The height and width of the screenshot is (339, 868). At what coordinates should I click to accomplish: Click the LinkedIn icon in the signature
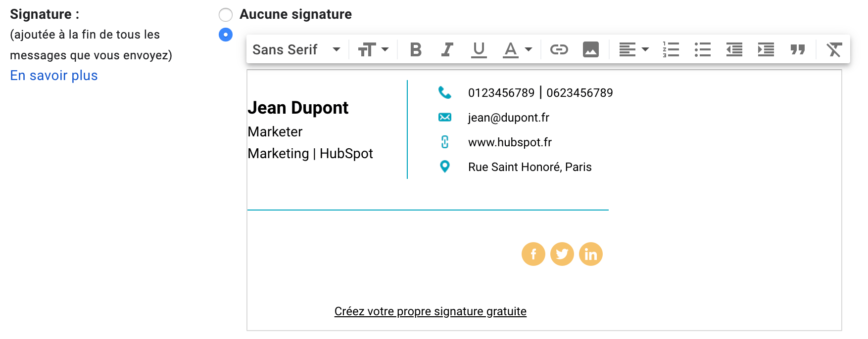tap(591, 254)
